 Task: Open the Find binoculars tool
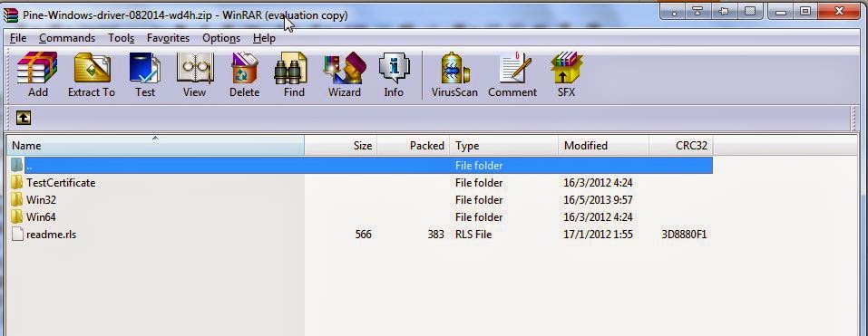point(293,74)
